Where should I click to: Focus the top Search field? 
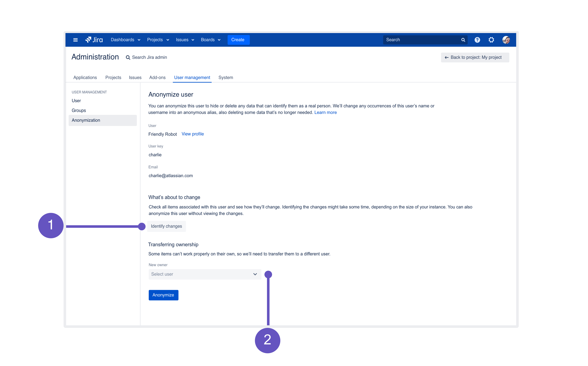425,40
